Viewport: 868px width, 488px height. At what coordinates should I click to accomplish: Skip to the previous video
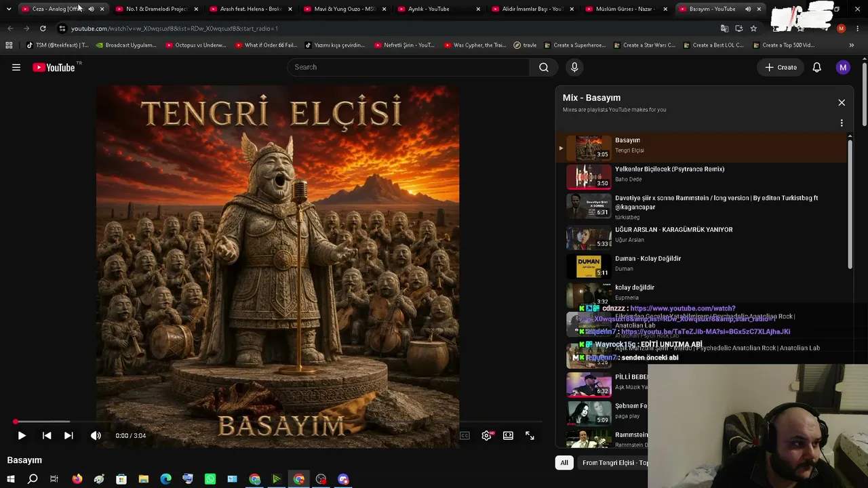tap(47, 436)
